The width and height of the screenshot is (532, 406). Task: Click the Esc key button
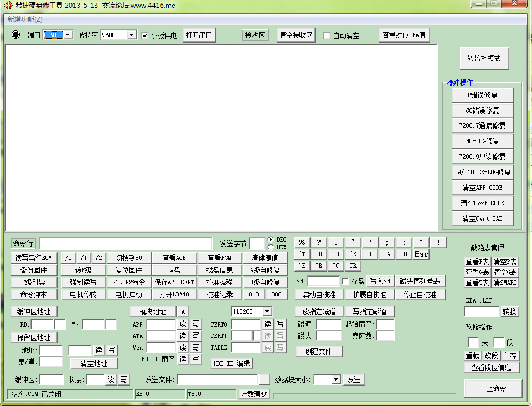[421, 254]
